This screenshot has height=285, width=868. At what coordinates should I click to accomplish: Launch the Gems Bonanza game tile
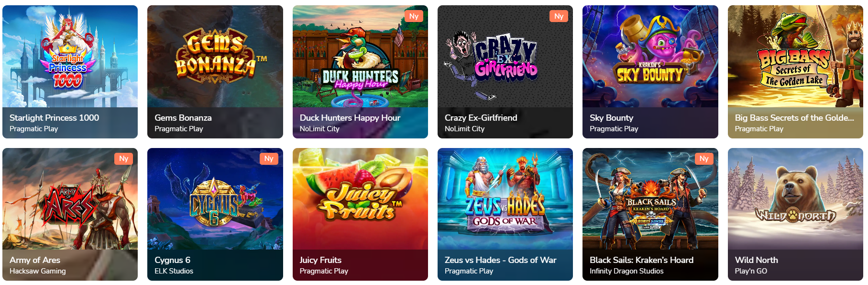[x=215, y=57]
